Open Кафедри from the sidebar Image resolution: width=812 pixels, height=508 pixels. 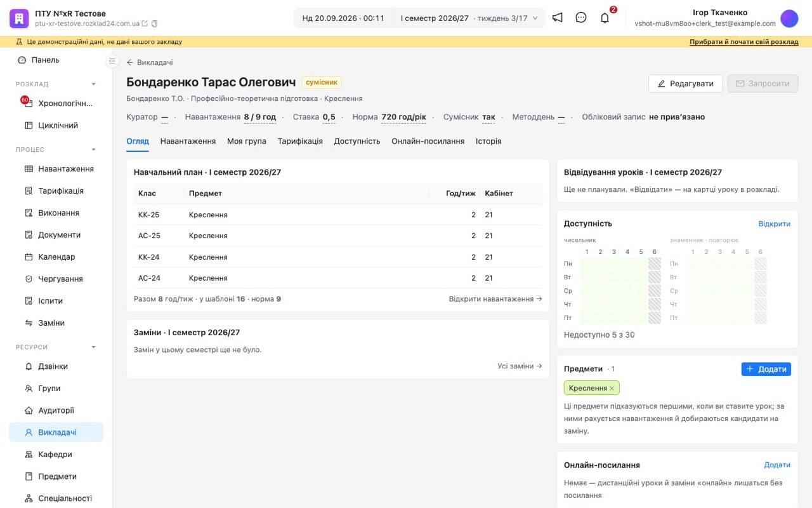(x=56, y=455)
